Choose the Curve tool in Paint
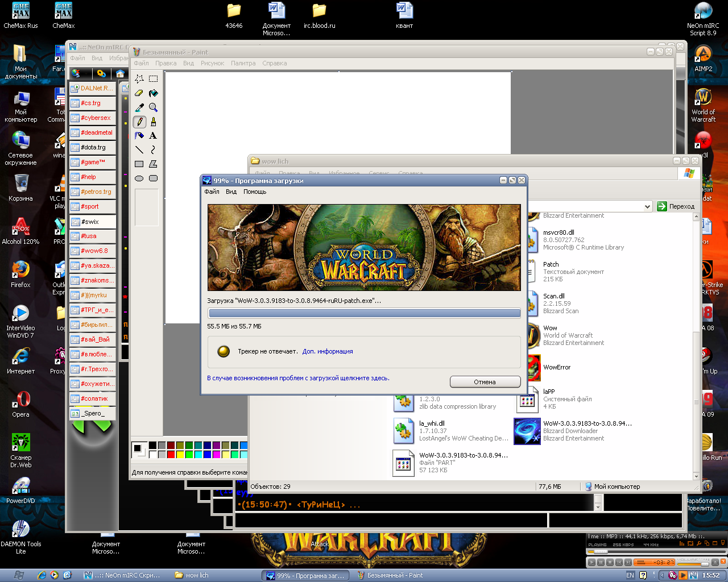 pos(153,150)
